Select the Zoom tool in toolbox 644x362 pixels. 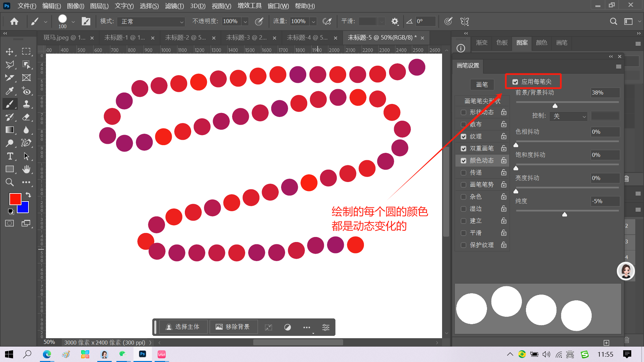10,182
